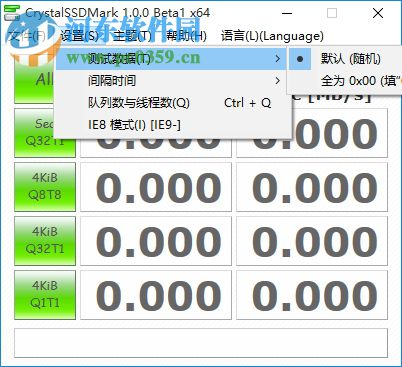
Task: Select the 测试数据(T) menu entry
Action: click(171, 59)
